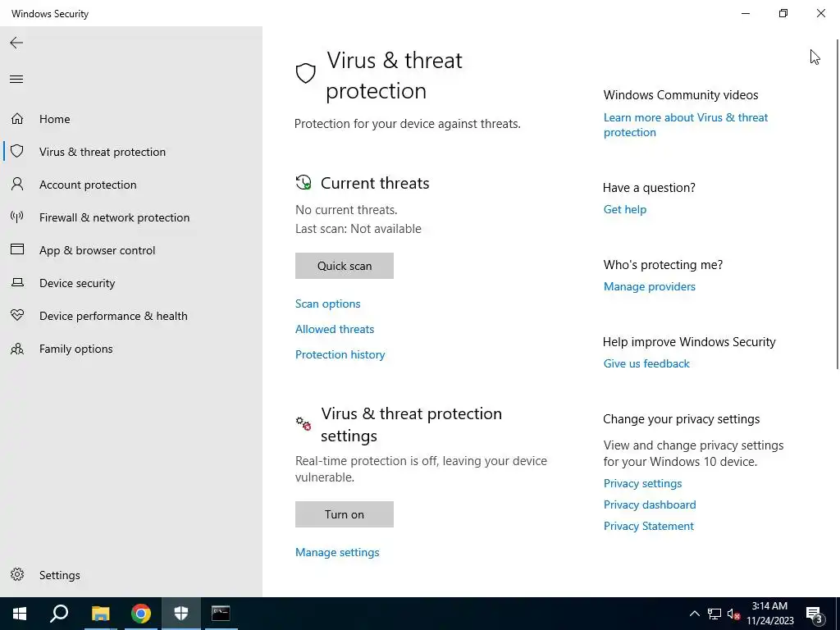
Task: Open the Windows Start menu
Action: tap(20, 614)
